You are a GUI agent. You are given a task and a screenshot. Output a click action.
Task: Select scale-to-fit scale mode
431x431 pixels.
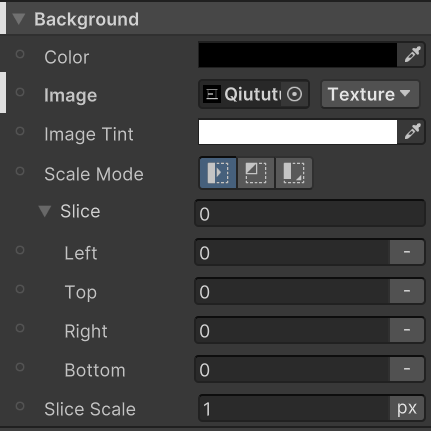pyautogui.click(x=294, y=173)
